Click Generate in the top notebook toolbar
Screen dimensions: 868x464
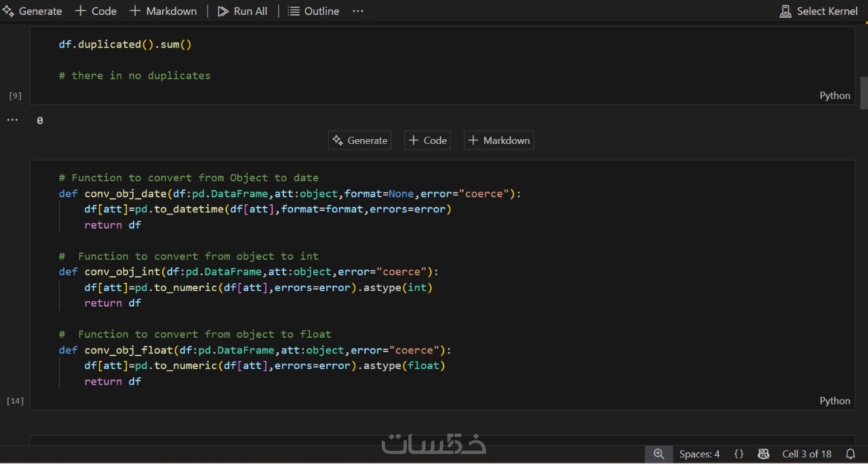(32, 11)
